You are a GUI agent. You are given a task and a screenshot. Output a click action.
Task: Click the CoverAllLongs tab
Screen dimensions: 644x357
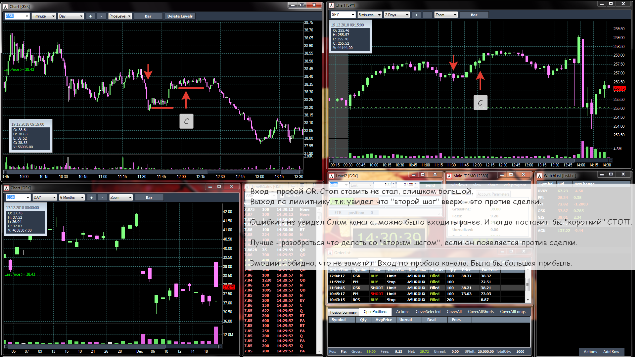[x=513, y=312]
